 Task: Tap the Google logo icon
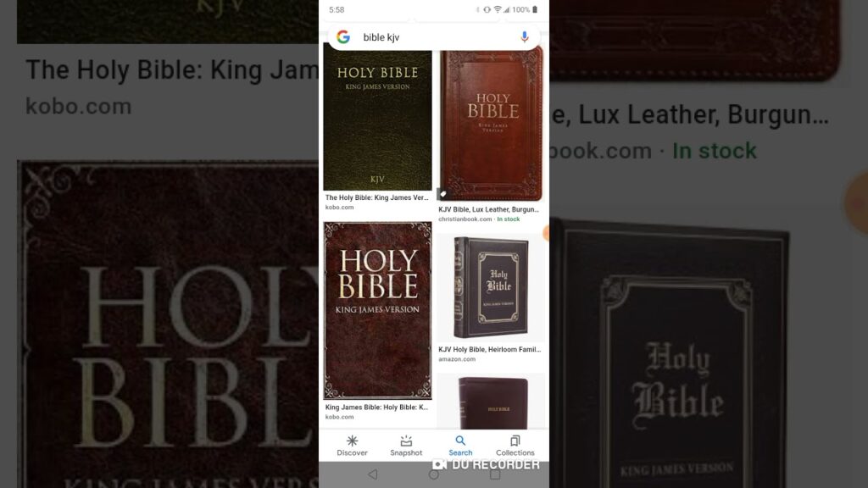pyautogui.click(x=343, y=37)
